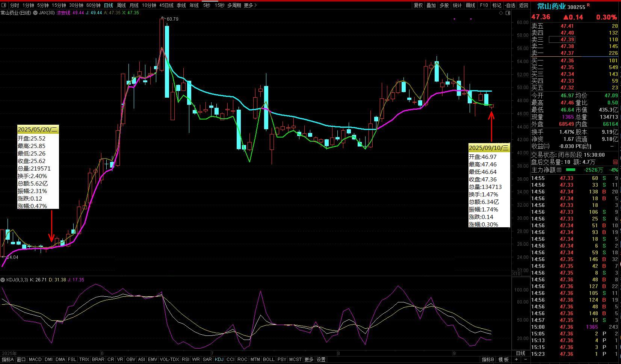621x364 pixels.
Task: Switch indicator to FSL
Action: click(72, 359)
